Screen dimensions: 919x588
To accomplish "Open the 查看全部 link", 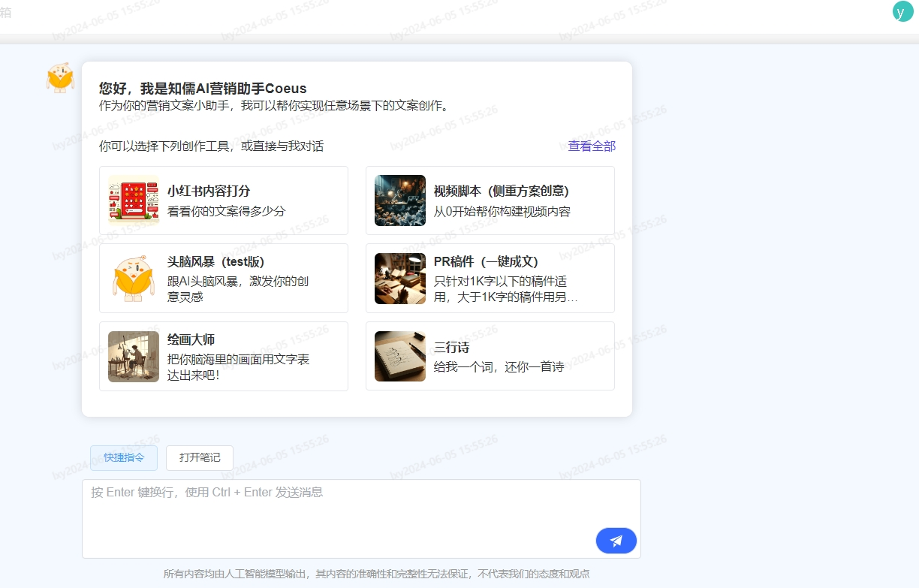I will point(592,146).
